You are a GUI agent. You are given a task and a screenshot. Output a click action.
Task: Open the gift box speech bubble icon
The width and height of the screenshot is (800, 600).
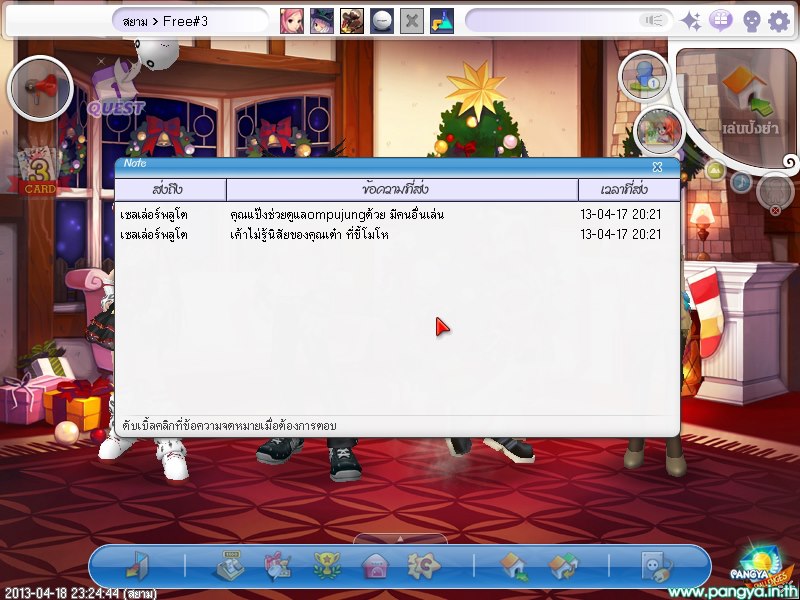[720, 21]
